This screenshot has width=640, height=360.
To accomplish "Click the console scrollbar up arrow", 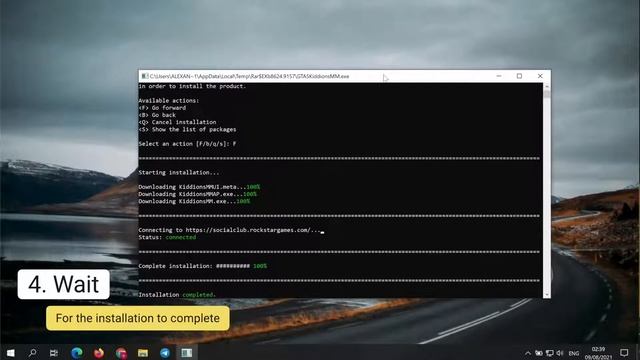I will [x=547, y=86].
